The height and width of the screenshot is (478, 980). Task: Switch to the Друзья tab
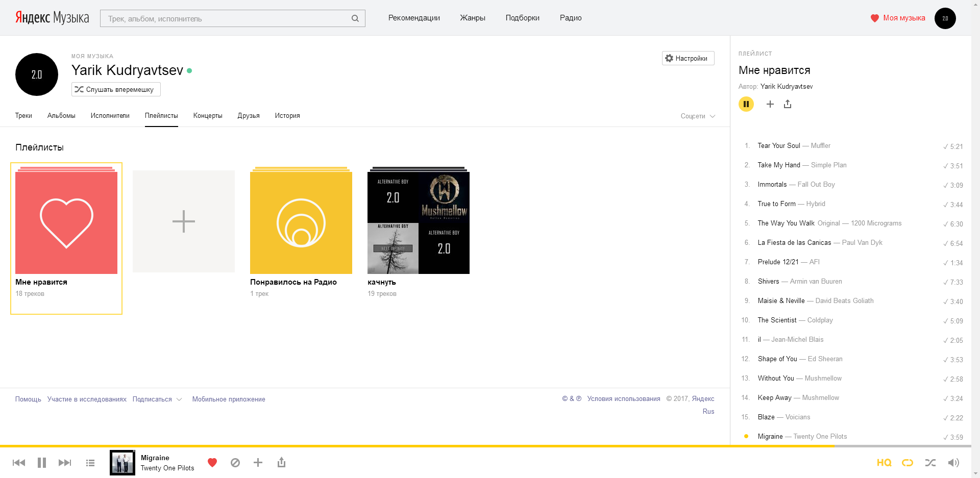249,116
